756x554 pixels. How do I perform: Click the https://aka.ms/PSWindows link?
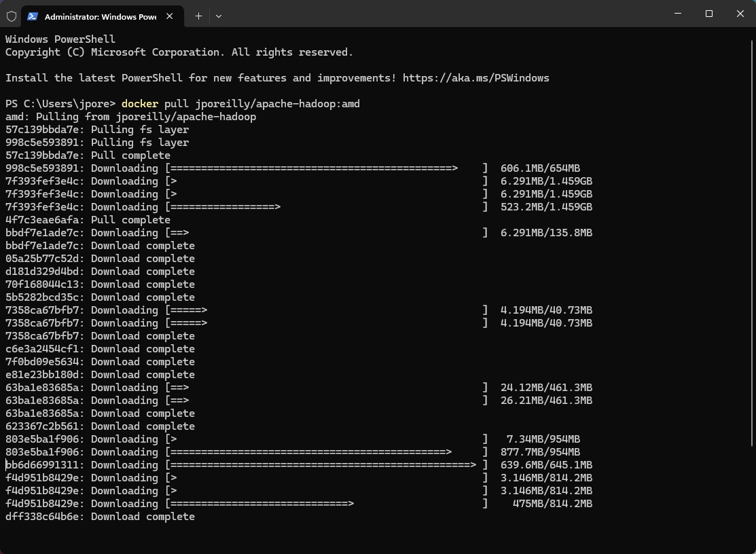pos(476,78)
